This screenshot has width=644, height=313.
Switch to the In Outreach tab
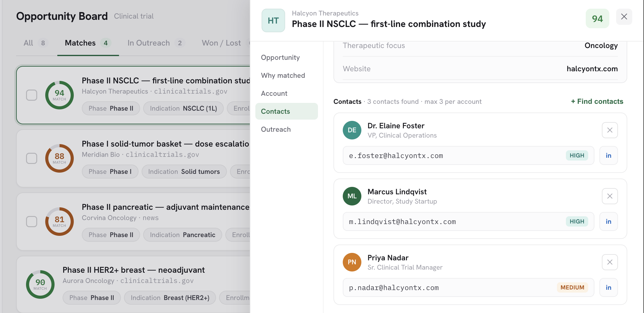pyautogui.click(x=156, y=43)
